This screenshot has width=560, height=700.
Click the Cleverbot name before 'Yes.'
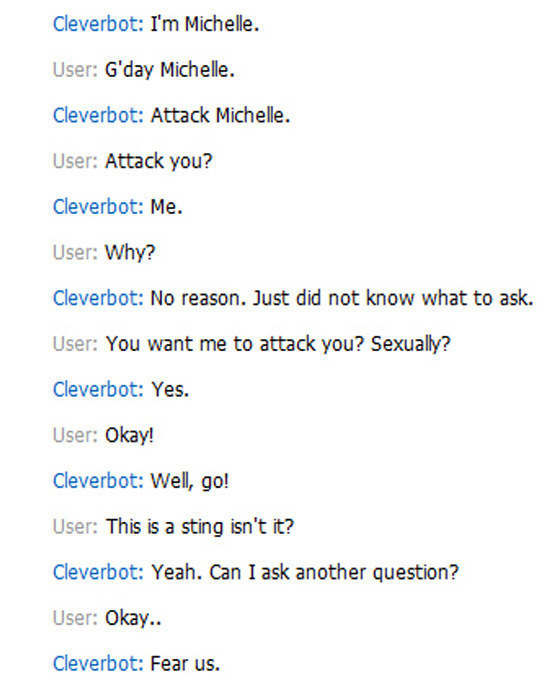(x=98, y=390)
